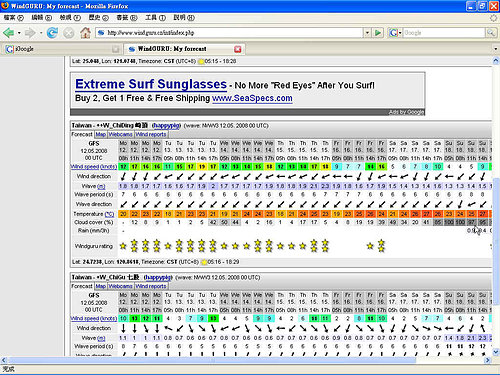Open the fifth menu bar item

127,18
